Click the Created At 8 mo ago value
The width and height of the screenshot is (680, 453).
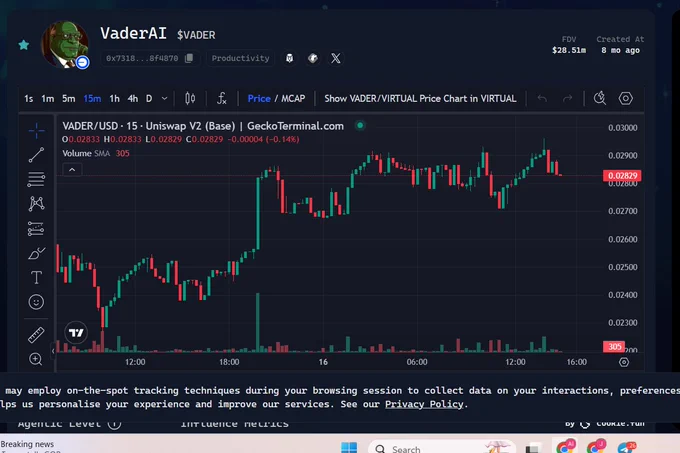coord(620,50)
